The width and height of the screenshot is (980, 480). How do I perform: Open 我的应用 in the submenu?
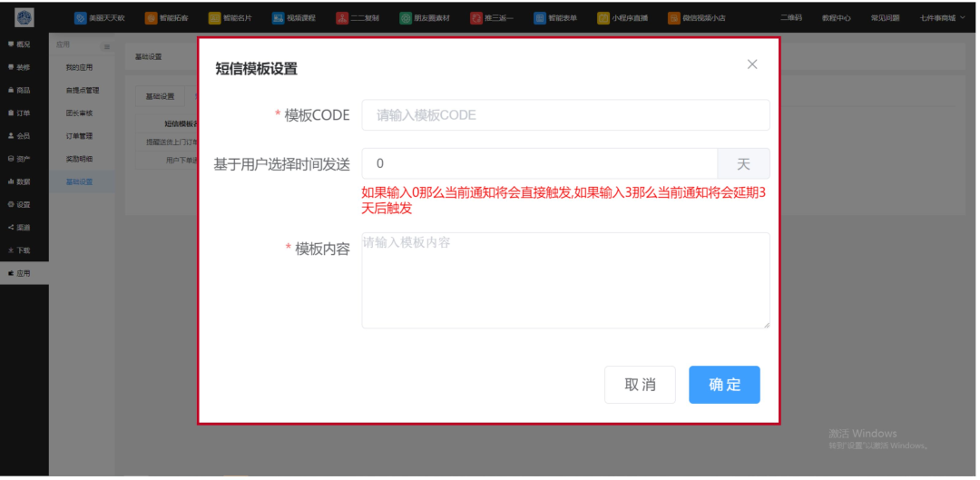[x=79, y=67]
